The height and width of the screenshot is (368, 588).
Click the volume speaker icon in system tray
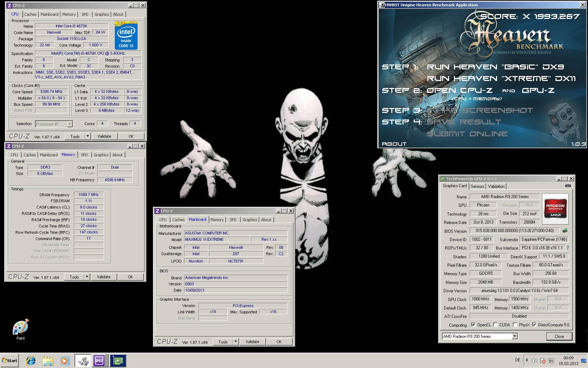[534, 360]
